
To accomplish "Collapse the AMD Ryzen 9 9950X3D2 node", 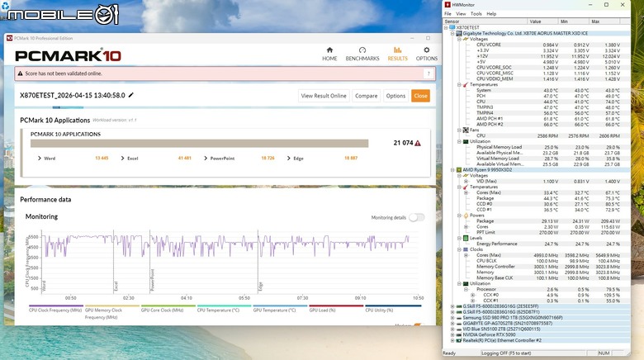I will [x=452, y=170].
